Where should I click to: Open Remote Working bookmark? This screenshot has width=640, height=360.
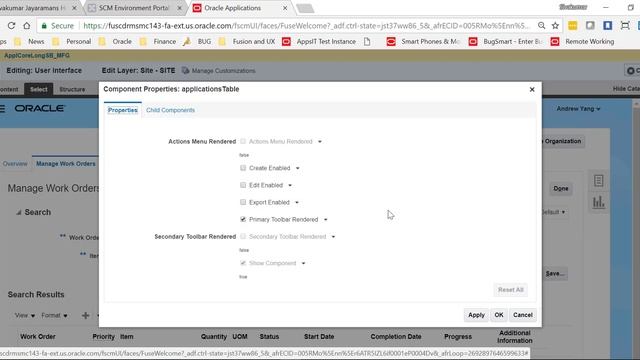[x=582, y=42]
